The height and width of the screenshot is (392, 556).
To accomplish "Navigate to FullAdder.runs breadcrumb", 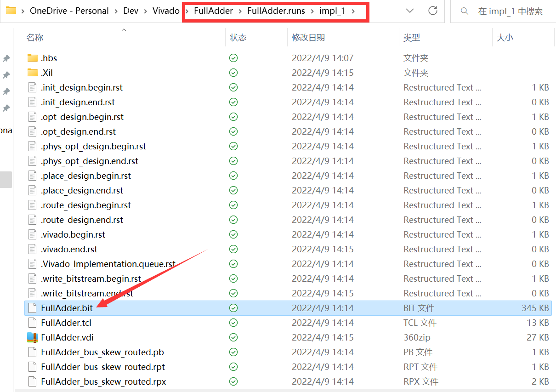I will coord(276,11).
